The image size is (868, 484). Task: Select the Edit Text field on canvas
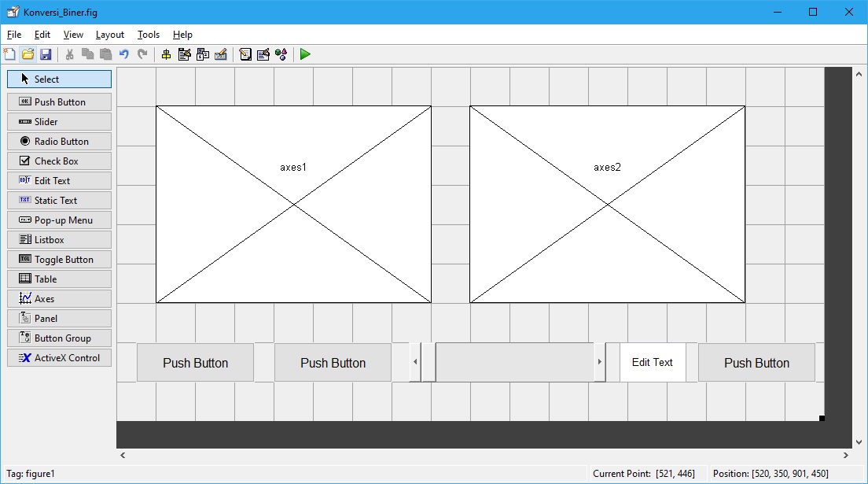coord(653,363)
